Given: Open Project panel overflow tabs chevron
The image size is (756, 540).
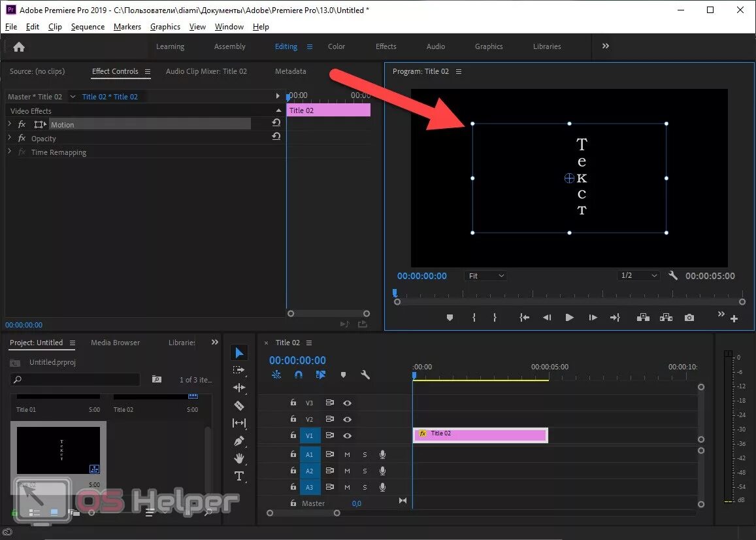Looking at the screenshot, I should (x=214, y=342).
